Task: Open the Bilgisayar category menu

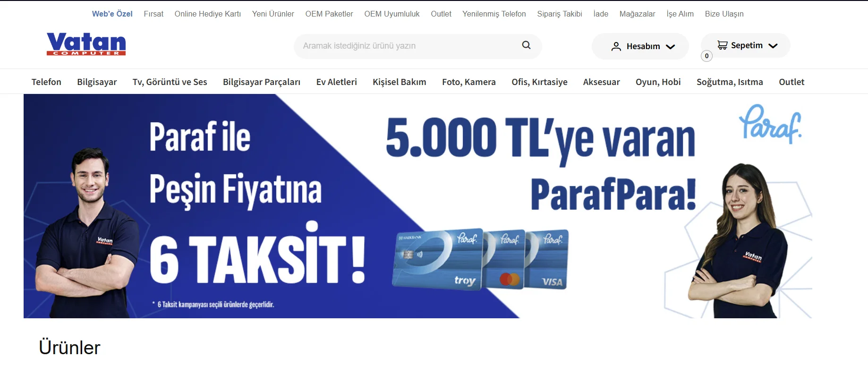Action: coord(97,82)
